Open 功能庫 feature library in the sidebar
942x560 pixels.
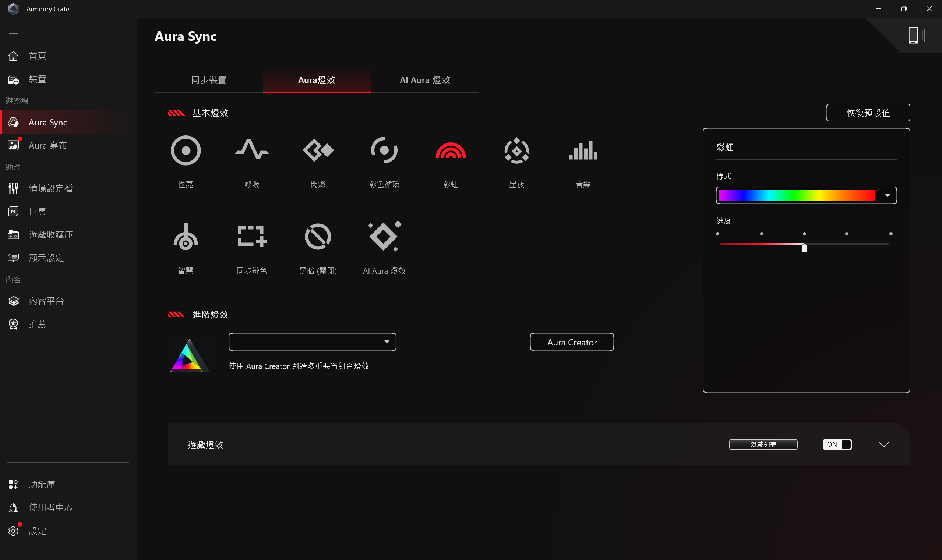(68, 485)
